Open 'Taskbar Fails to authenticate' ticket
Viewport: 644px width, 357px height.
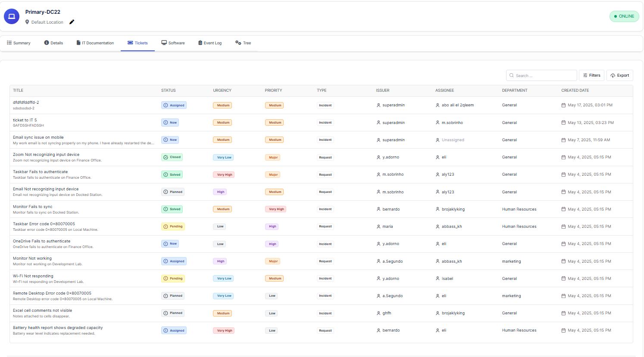41,172
